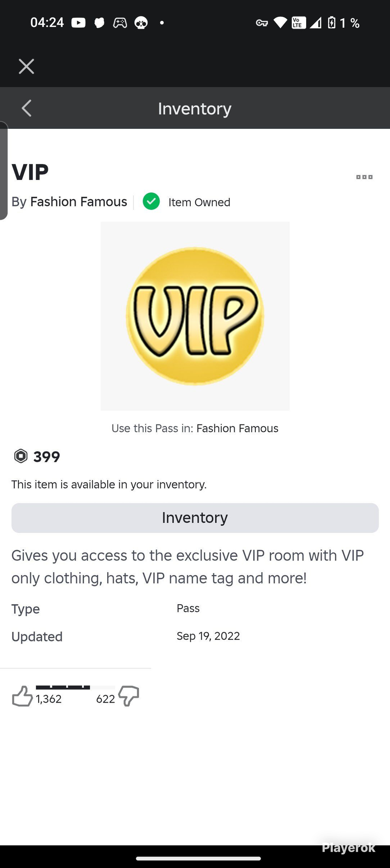
Task: Tap the game controller status bar icon
Action: [120, 23]
